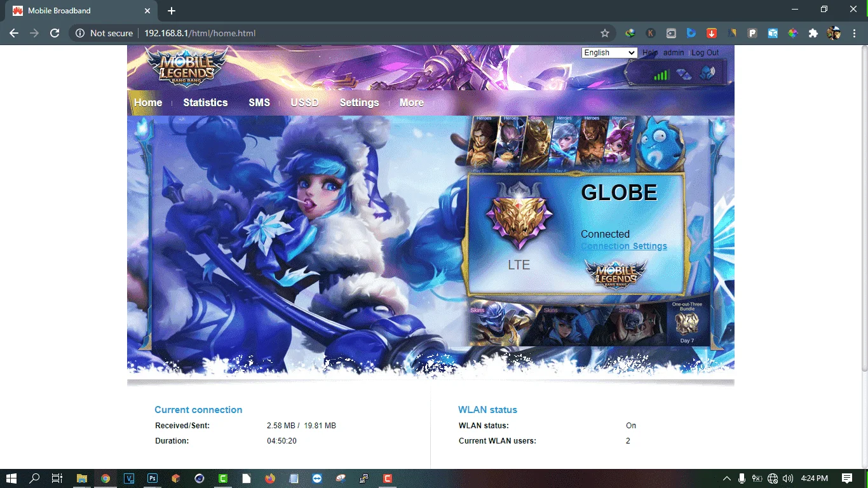The image size is (868, 488).
Task: Click the red download arrow extension
Action: coord(712,33)
